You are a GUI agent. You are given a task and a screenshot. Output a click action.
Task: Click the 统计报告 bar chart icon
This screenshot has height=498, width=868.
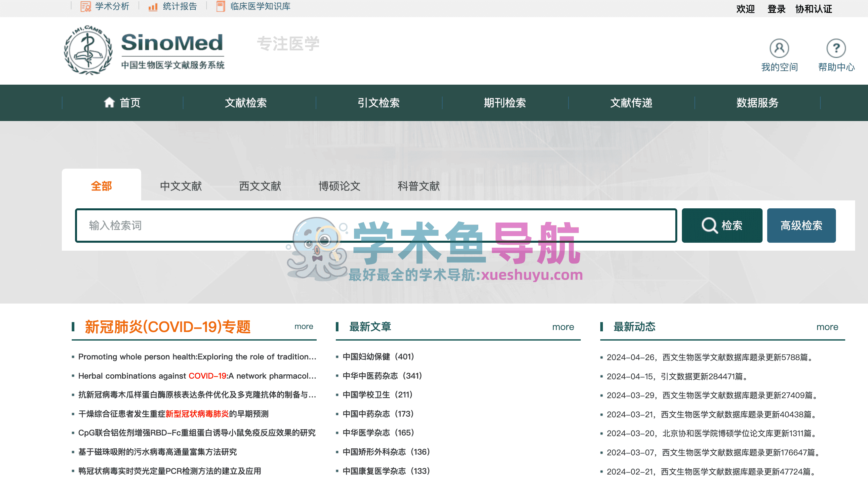click(153, 7)
